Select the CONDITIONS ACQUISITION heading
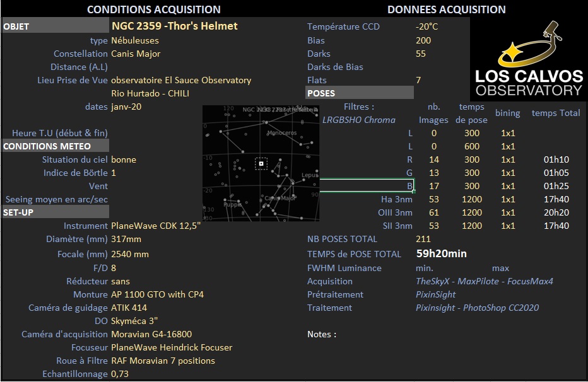 [154, 9]
